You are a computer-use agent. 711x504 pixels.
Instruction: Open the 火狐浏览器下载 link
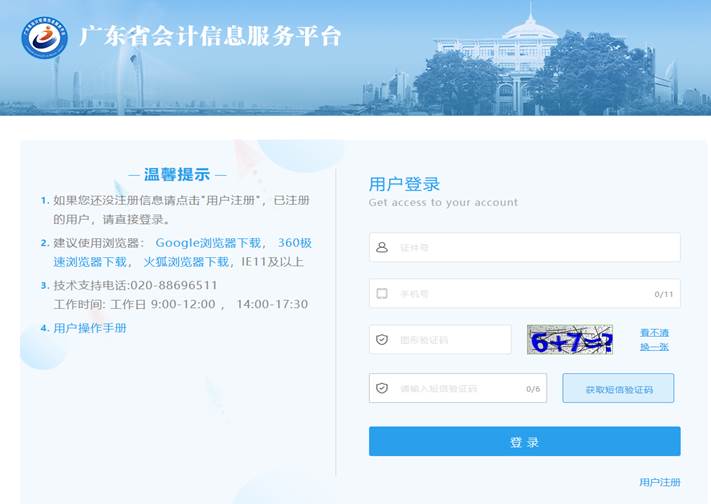point(186,262)
